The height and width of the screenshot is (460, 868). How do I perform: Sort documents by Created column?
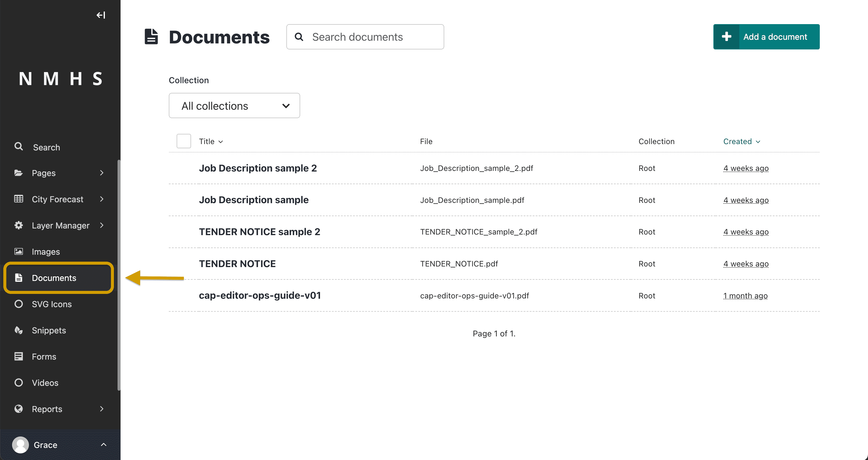(x=742, y=142)
